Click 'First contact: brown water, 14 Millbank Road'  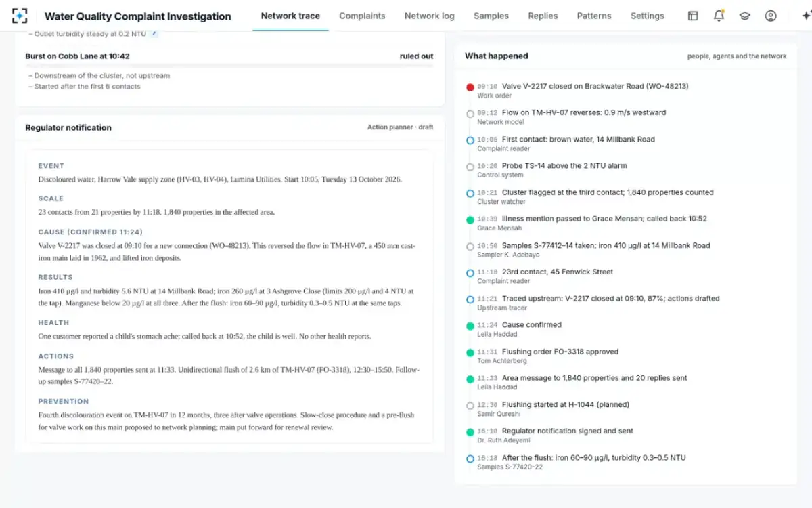(579, 140)
